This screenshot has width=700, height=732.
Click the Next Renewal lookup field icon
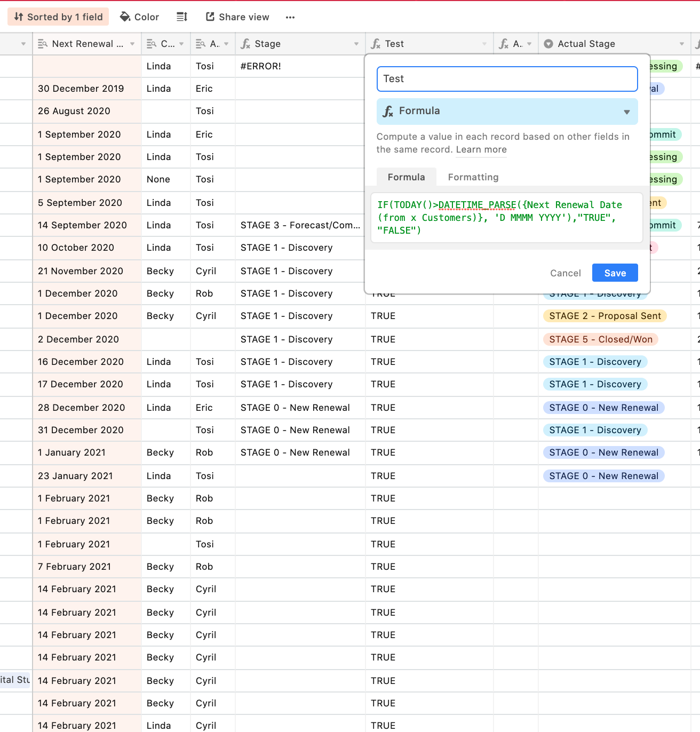(43, 44)
